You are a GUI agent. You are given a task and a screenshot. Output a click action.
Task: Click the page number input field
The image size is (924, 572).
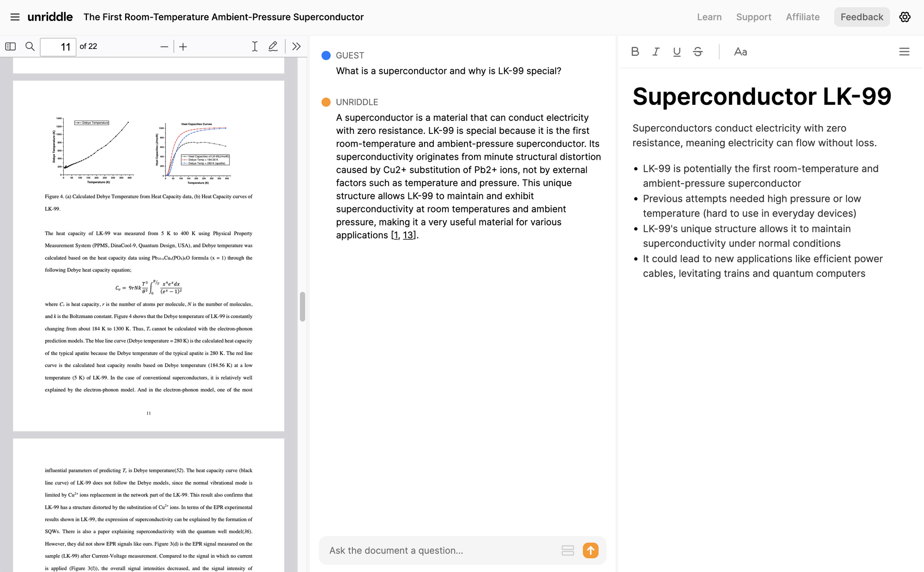point(58,47)
